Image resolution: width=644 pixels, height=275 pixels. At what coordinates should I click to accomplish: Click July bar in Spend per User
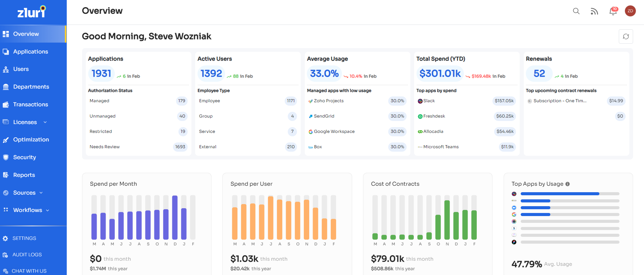coord(271,217)
